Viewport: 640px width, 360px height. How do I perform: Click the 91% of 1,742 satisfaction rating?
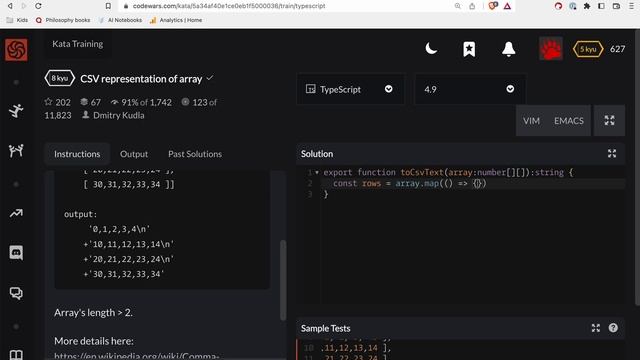coord(141,102)
